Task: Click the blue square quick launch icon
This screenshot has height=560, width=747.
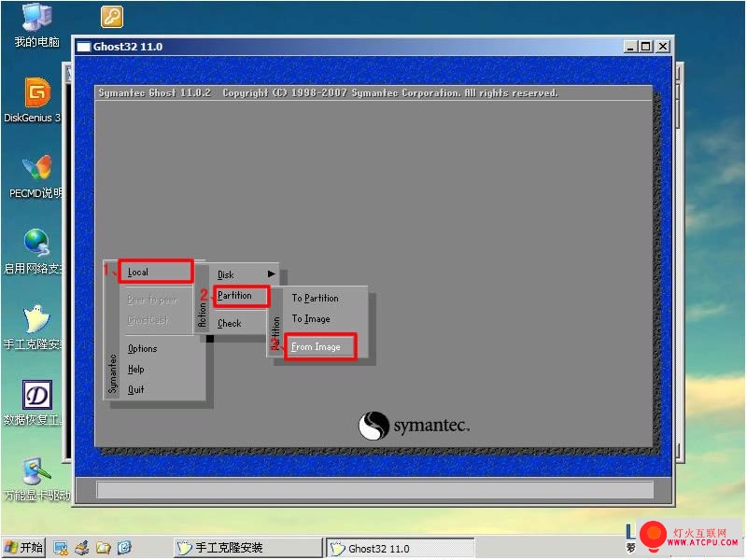Action: click(x=124, y=548)
